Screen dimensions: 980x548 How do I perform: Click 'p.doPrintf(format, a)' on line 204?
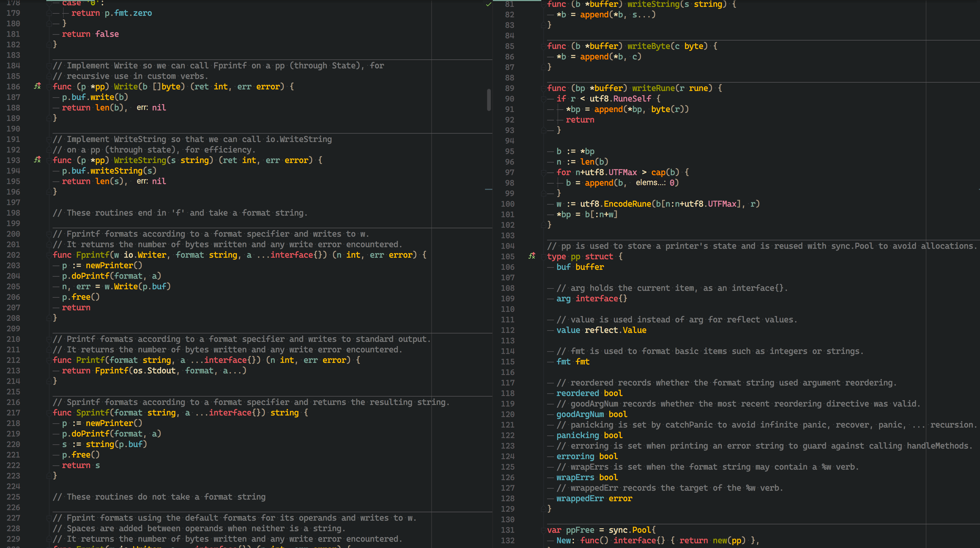112,276
